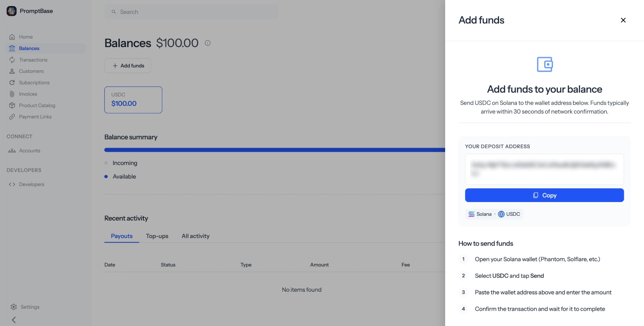Click the Incoming legend dot
Screen dimensions: 644x326
pyautogui.click(x=106, y=163)
